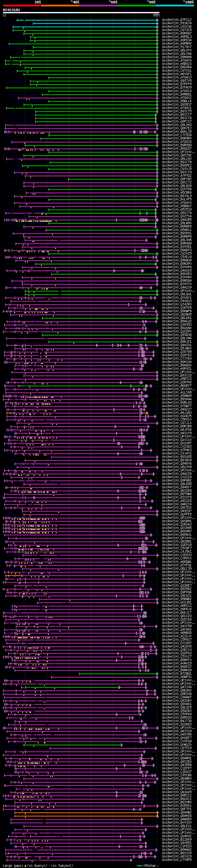
Task: Select label UniRef100_B9RZI2
Action: click(x=177, y=796)
